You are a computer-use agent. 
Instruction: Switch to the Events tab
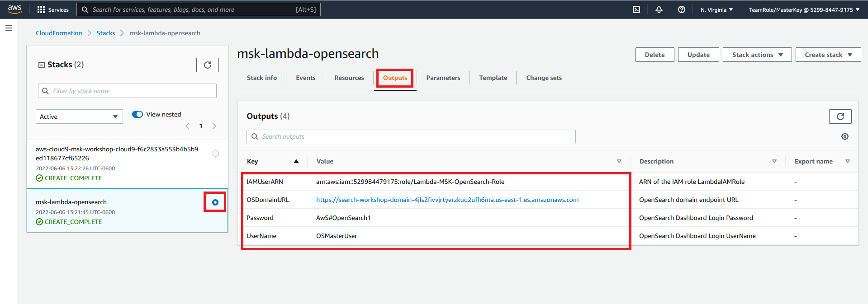306,78
